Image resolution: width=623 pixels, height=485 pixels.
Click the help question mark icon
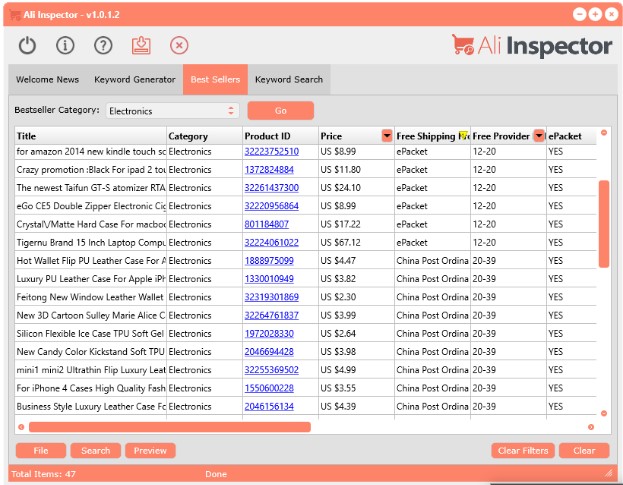point(103,45)
